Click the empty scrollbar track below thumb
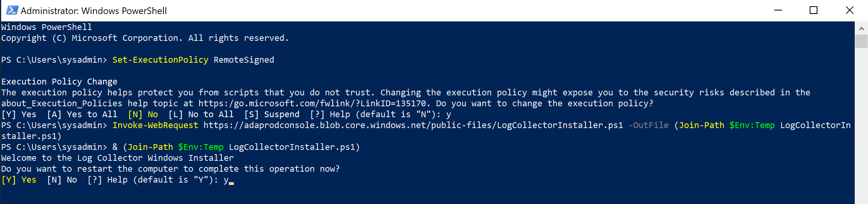Viewport: 868px width, 204px height. point(861,125)
